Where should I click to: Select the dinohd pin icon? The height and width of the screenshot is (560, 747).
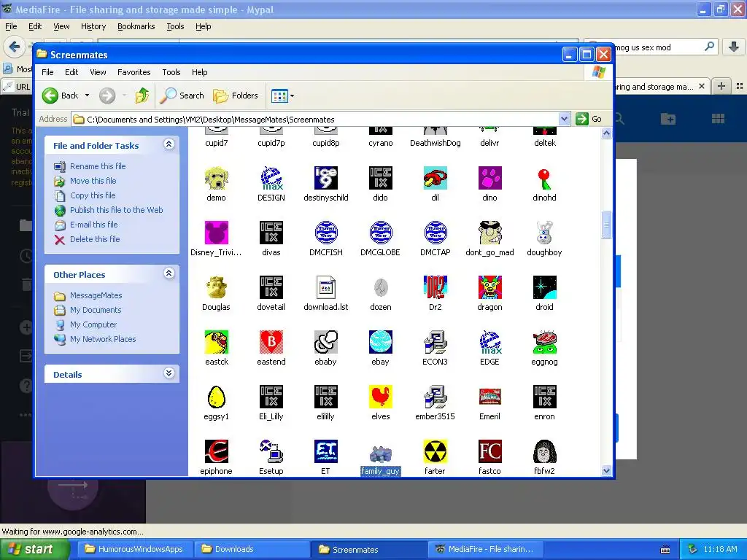pos(544,178)
